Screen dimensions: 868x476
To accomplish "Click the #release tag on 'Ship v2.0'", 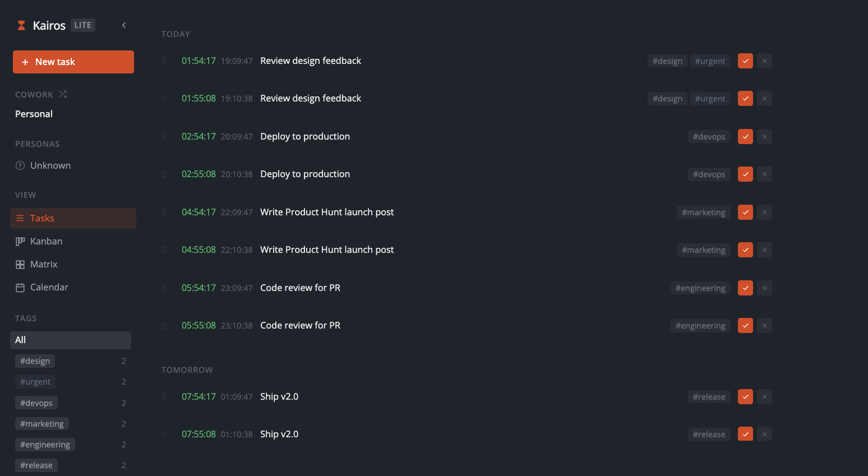I will (709, 396).
